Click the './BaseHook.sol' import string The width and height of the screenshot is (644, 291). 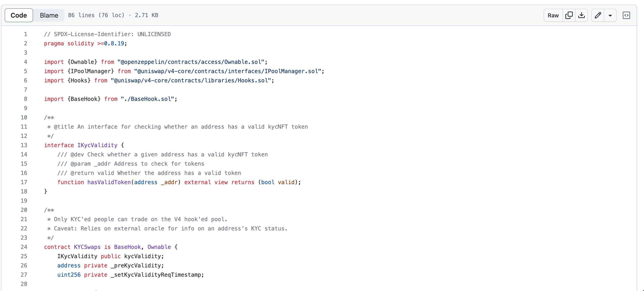coord(147,99)
